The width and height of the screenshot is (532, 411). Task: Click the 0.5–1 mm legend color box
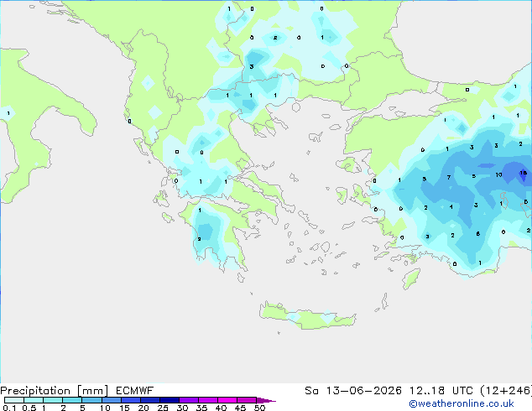[34, 400]
